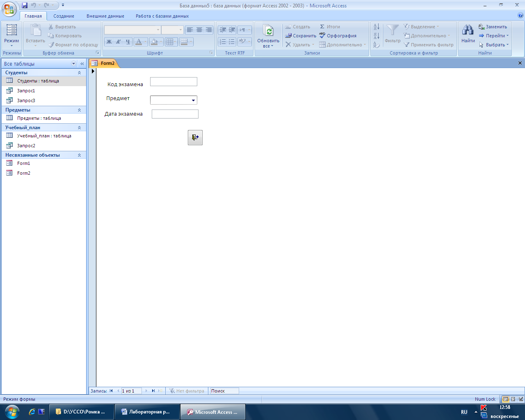The image size is (525, 420).
Task: Click the fill color bucket icon
Action: click(x=154, y=41)
